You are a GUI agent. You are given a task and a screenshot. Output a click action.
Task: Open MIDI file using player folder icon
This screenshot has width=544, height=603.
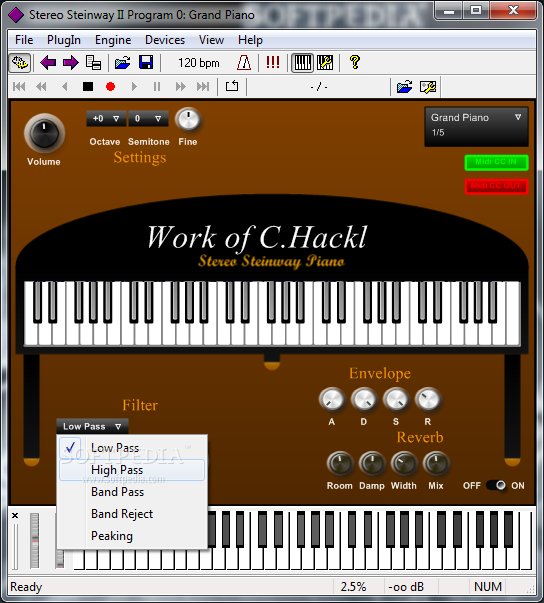(404, 87)
